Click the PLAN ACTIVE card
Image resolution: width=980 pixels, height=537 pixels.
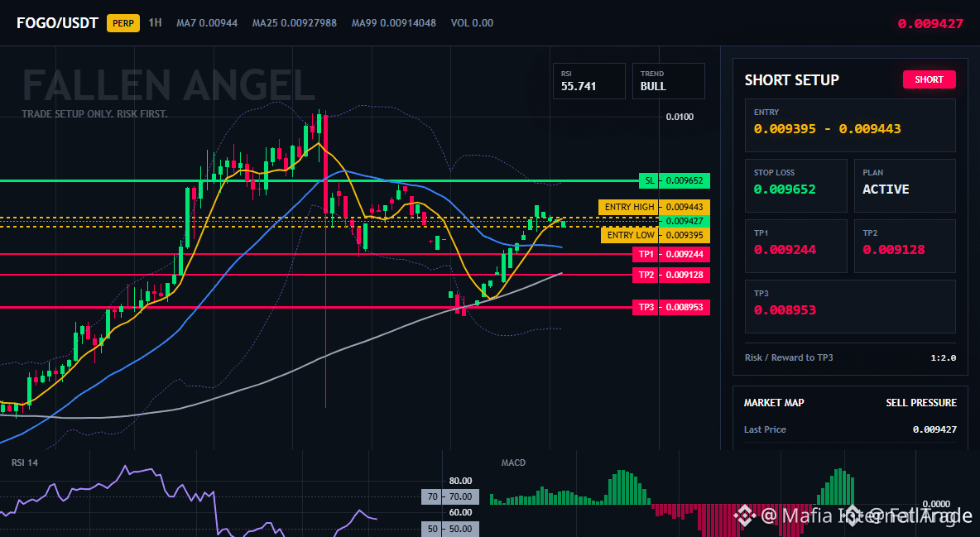coord(905,185)
